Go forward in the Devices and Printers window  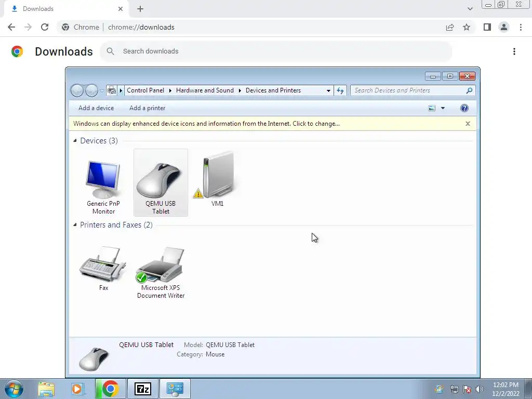[91, 90]
